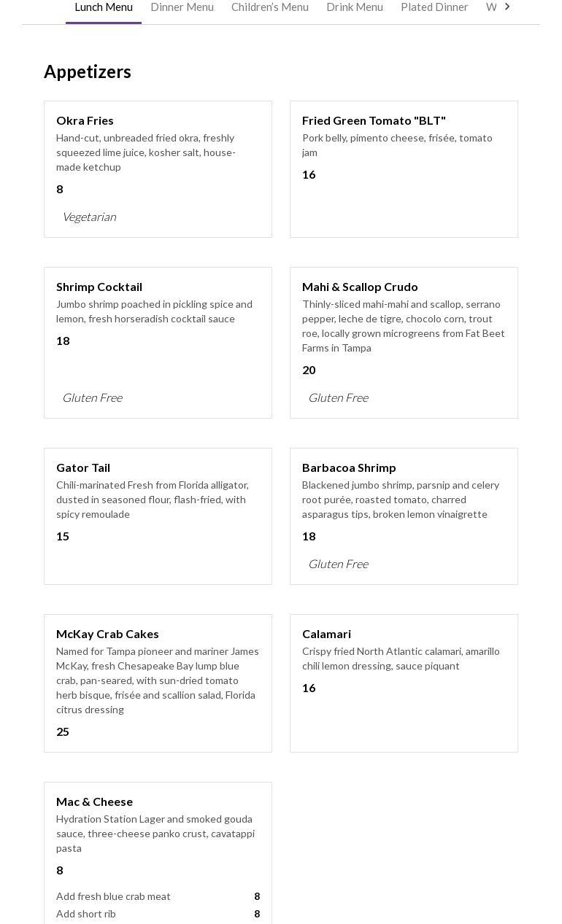Viewport: 562px width, 924px height.
Task: Open the Plated Dinner tab
Action: 434,7
